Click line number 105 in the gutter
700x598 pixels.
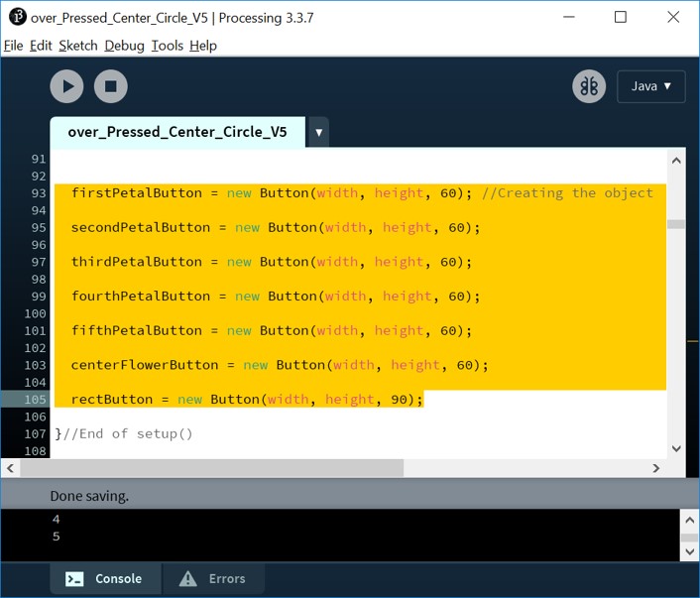click(x=36, y=400)
